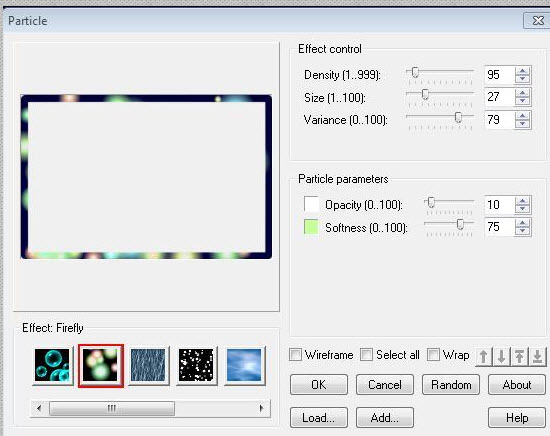The height and width of the screenshot is (436, 550).
Task: Click the Size value input field
Action: click(500, 97)
